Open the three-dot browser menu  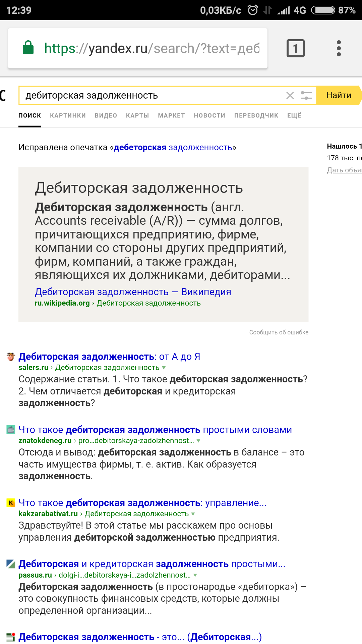point(339,48)
